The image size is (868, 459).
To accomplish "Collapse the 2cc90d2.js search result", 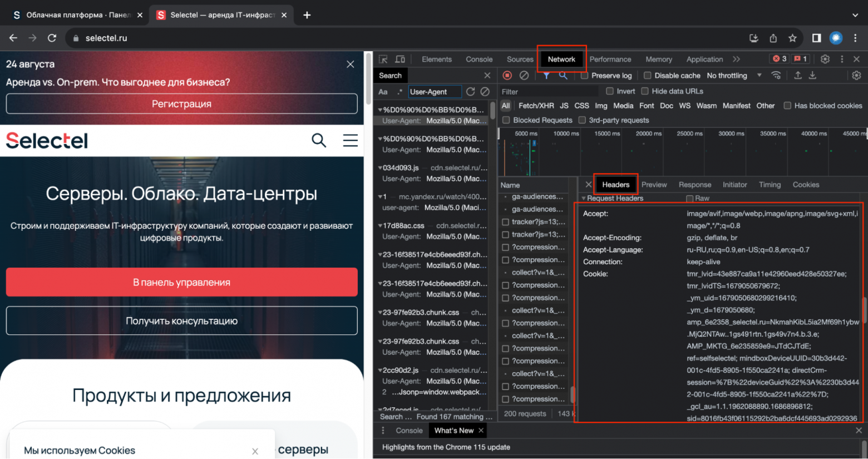I will [x=380, y=370].
